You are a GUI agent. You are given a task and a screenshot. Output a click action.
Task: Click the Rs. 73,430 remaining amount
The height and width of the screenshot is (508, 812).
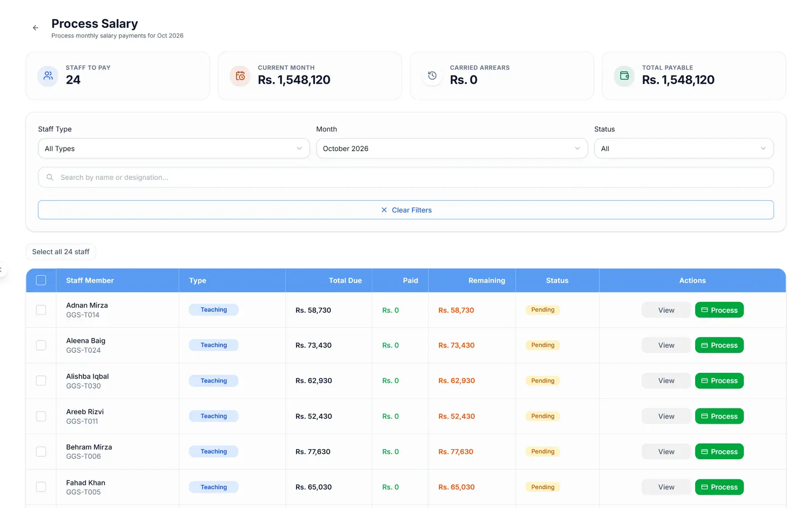coord(456,345)
